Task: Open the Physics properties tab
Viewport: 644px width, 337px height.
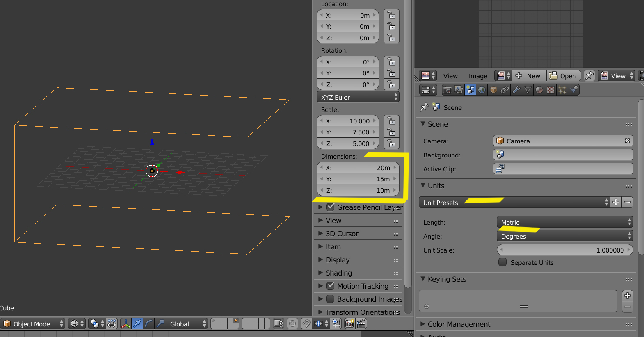Action: tap(573, 90)
